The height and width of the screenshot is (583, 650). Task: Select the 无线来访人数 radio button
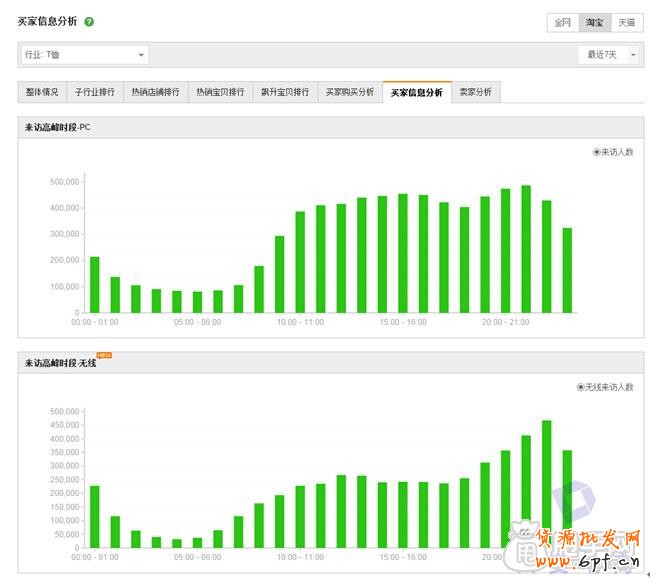coord(581,387)
